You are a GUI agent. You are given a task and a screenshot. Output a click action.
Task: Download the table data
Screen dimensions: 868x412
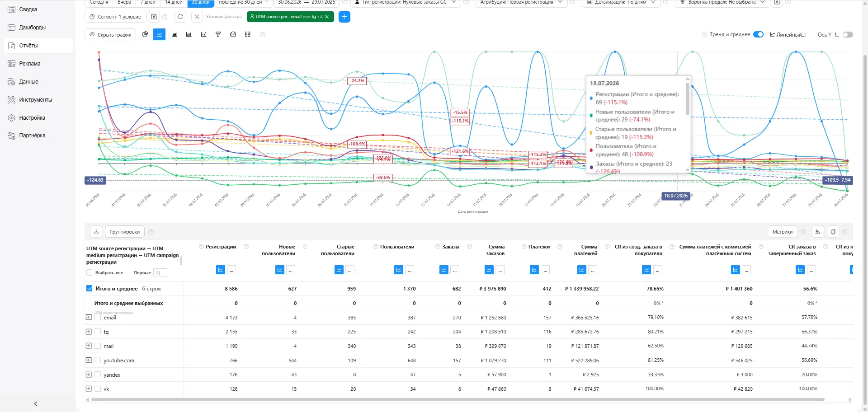click(x=96, y=232)
